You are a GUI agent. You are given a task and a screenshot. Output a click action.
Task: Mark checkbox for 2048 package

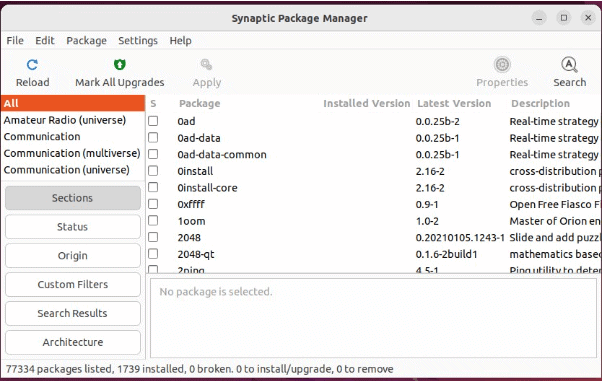[153, 237]
